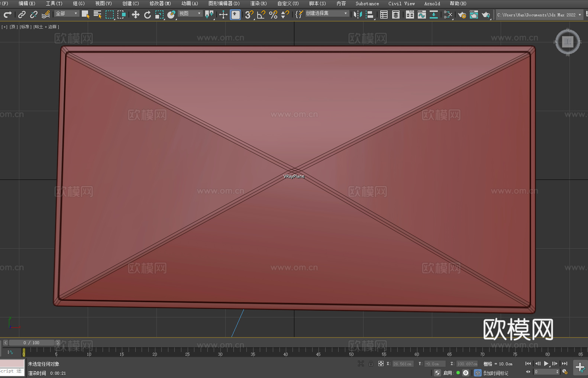Open the Render Setup teapot icon
The image size is (588, 378).
pyautogui.click(x=462, y=14)
